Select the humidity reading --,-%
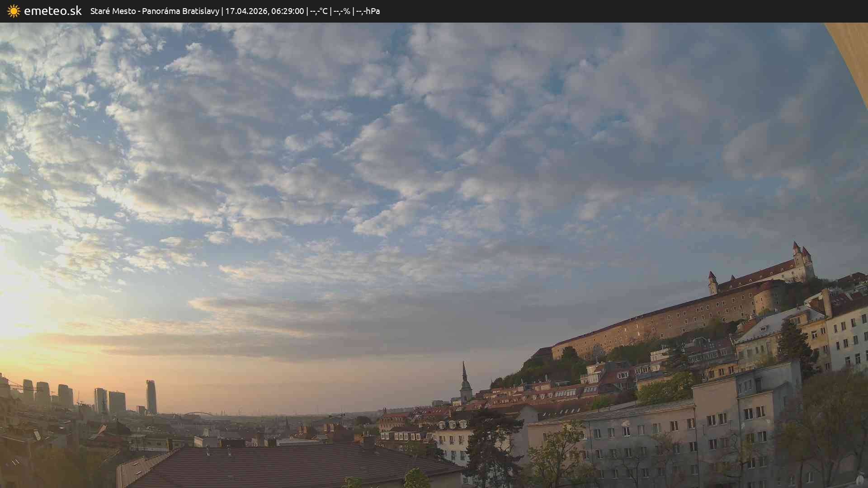The image size is (868, 488). point(342,11)
